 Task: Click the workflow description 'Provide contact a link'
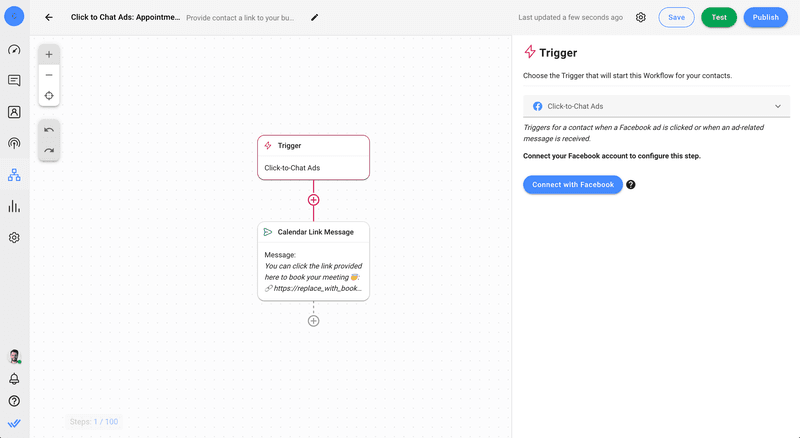click(240, 18)
